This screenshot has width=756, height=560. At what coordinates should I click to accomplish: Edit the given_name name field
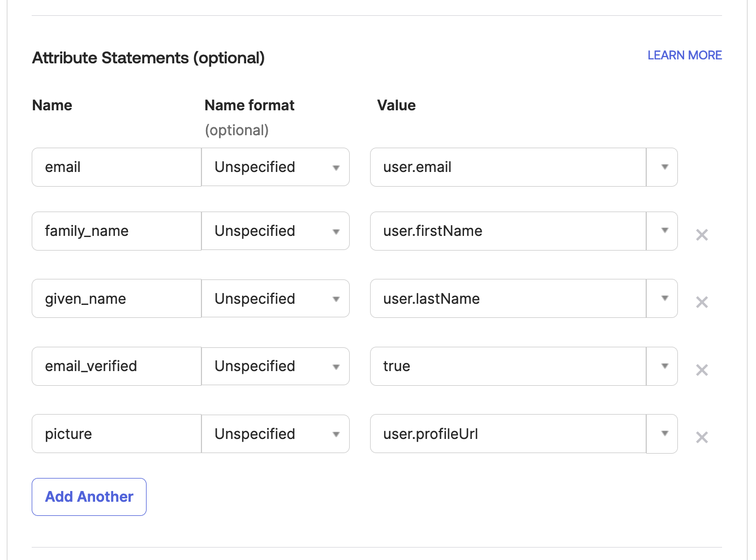pyautogui.click(x=117, y=298)
